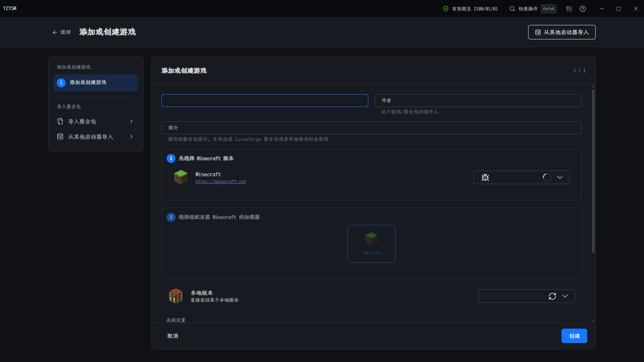Viewport: 644px width, 362px height.
Task: Go back with 返回
Action: [x=62, y=32]
